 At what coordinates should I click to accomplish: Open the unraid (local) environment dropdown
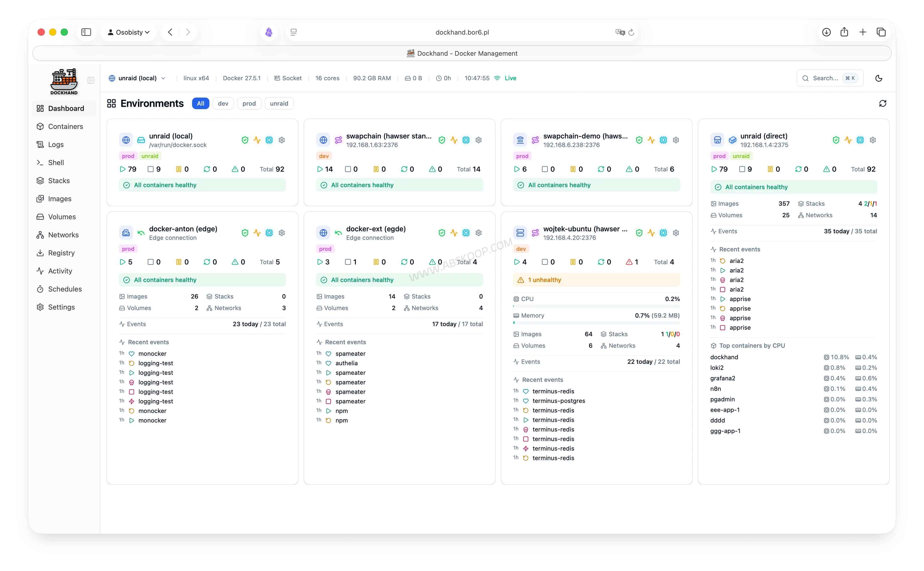point(137,78)
